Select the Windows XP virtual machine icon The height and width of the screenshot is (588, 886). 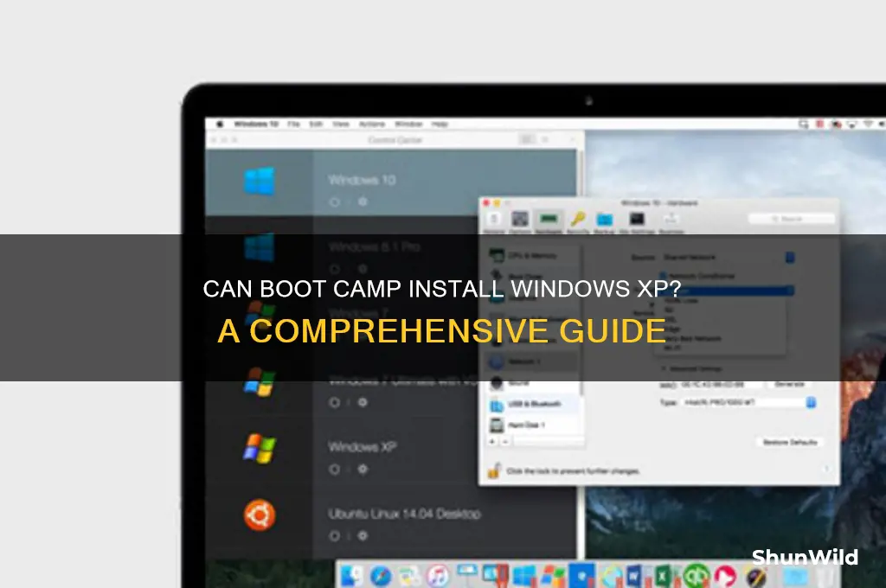tap(260, 449)
